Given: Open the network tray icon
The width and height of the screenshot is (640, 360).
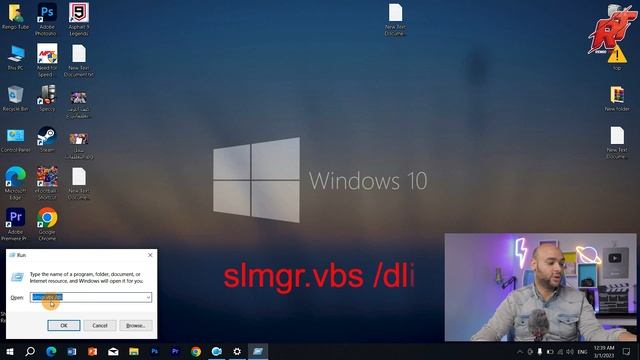Looking at the screenshot, I should [560, 351].
